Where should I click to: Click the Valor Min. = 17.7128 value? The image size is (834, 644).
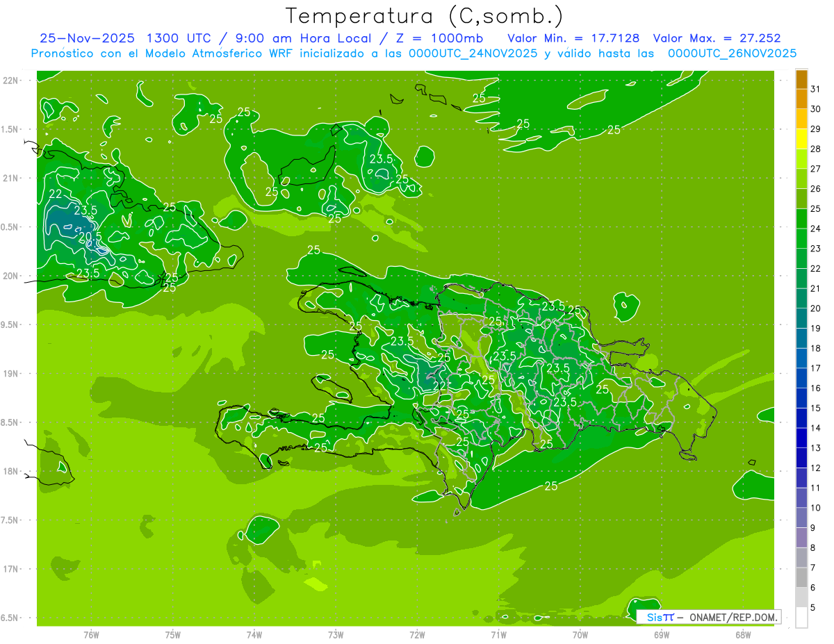[573, 38]
